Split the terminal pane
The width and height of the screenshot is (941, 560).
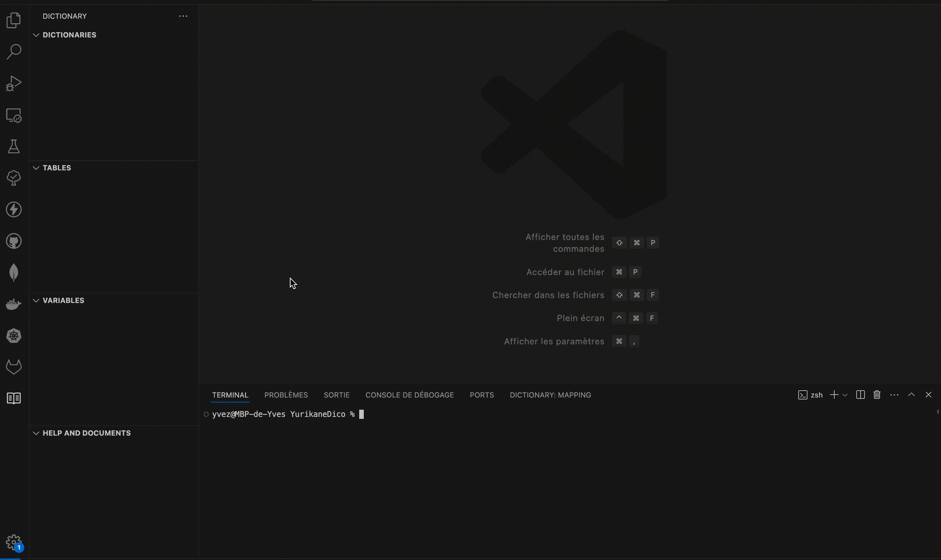(860, 395)
